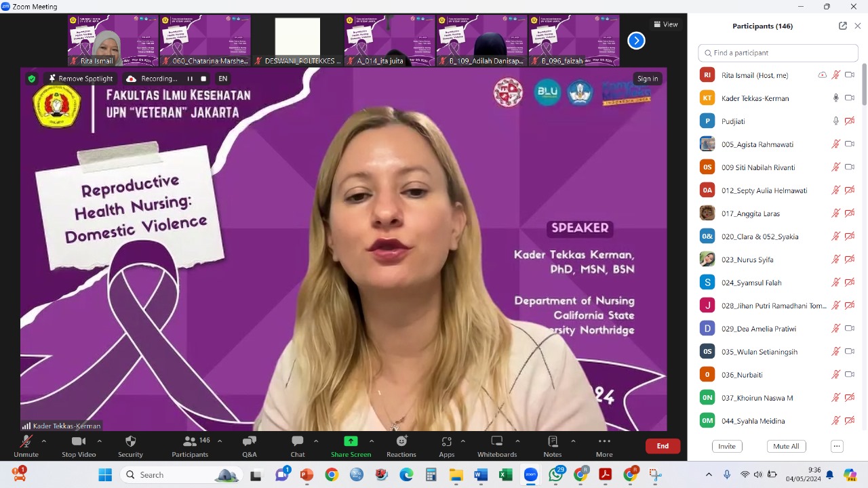Toggle Unmute microphone button

[26, 442]
